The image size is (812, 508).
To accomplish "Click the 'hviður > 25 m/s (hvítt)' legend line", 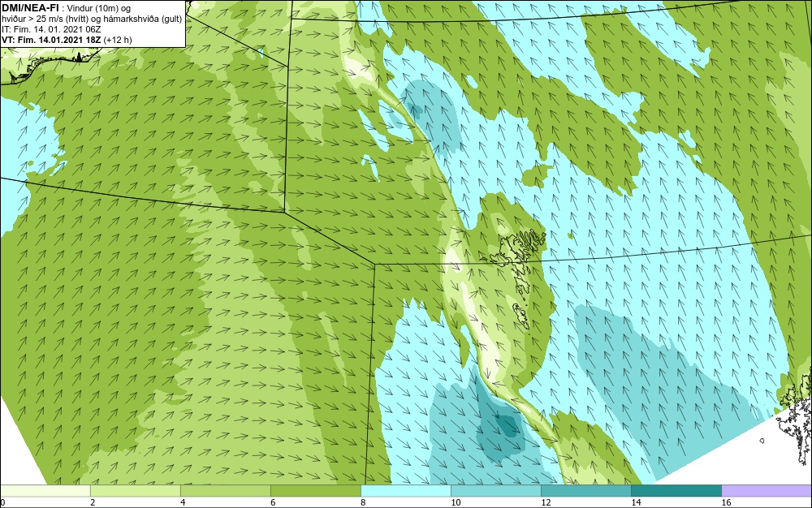I will click(92, 19).
